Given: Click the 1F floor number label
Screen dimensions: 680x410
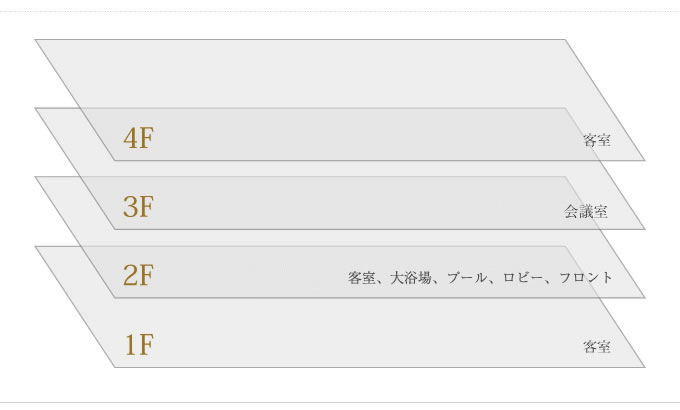Looking at the screenshot, I should (x=139, y=345).
